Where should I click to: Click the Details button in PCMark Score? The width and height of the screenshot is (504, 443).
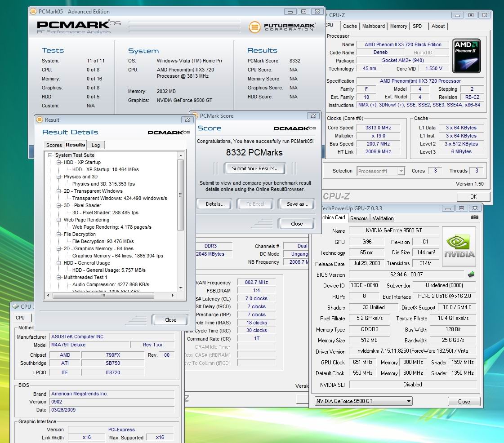pyautogui.click(x=215, y=204)
